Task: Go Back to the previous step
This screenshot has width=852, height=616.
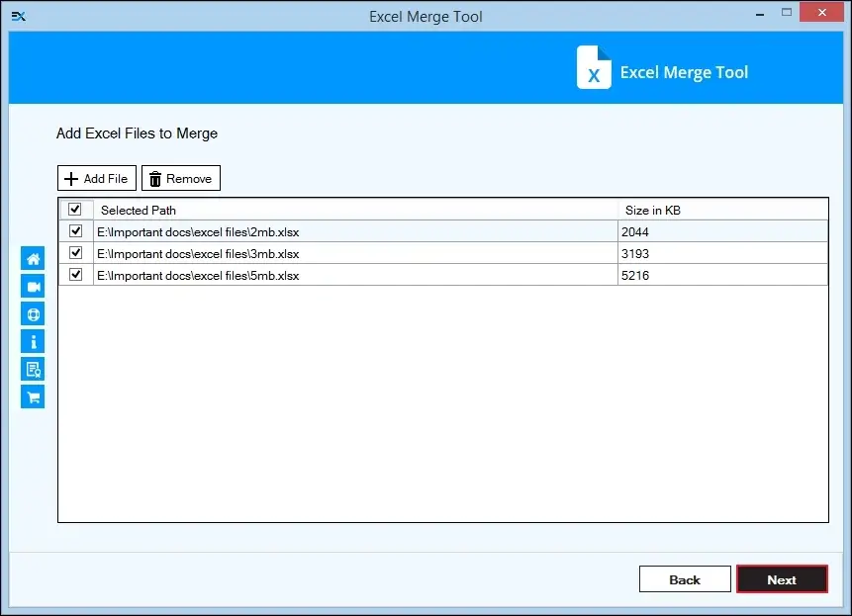Action: (x=684, y=579)
